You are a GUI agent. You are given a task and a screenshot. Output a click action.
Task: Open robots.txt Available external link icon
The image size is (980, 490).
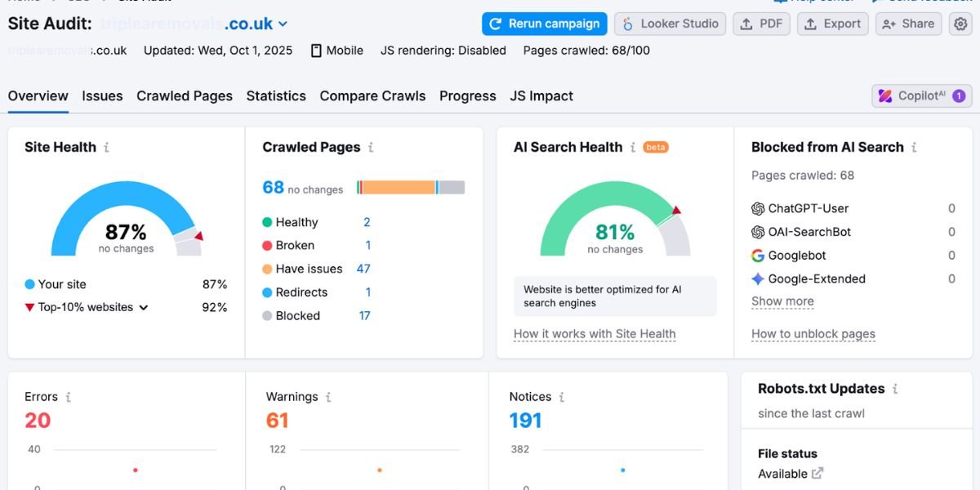(817, 473)
